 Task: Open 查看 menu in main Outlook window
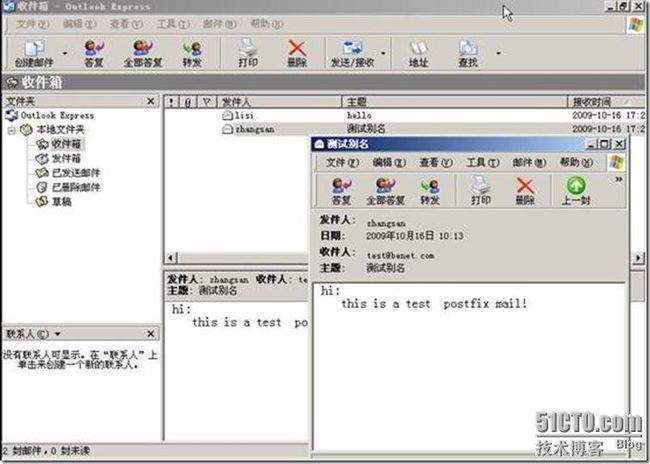[126, 24]
